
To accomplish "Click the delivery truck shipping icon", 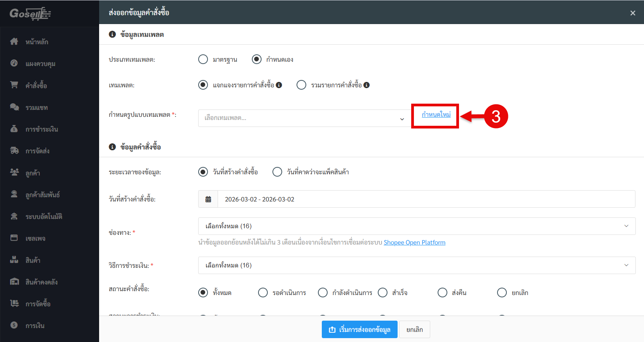I will click(x=14, y=151).
